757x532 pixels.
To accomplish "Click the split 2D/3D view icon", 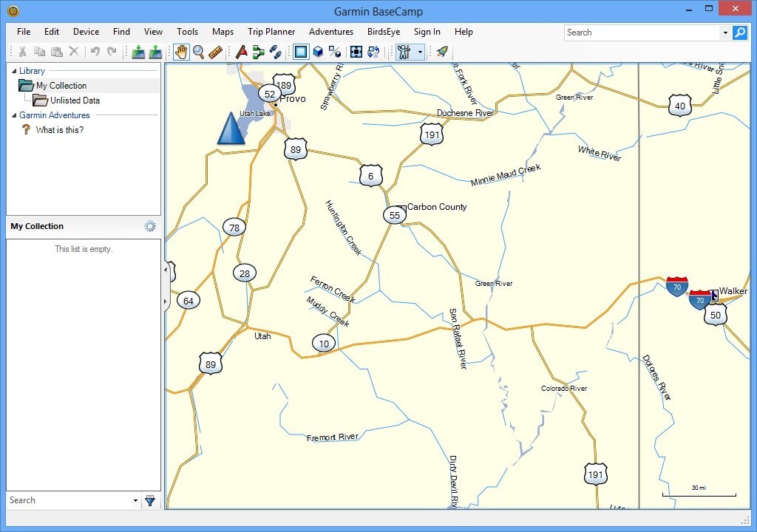I will coord(335,52).
